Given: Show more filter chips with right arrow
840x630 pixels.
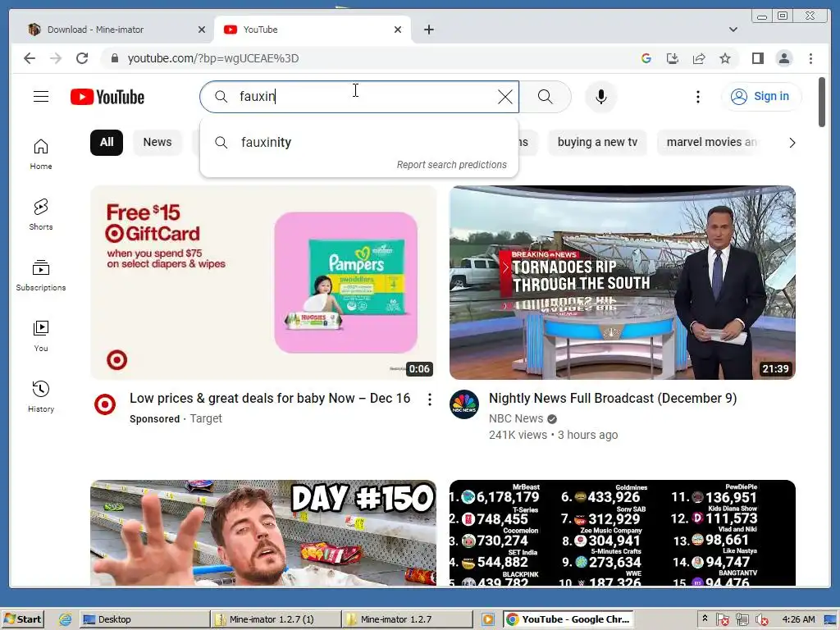Looking at the screenshot, I should 792,143.
